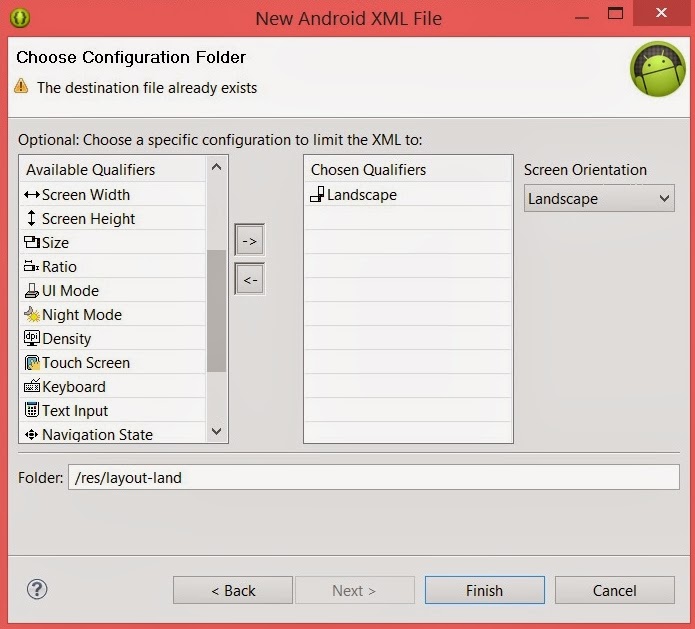Click the Available Qualifiers column header
This screenshot has width=695, height=629.
coord(113,169)
